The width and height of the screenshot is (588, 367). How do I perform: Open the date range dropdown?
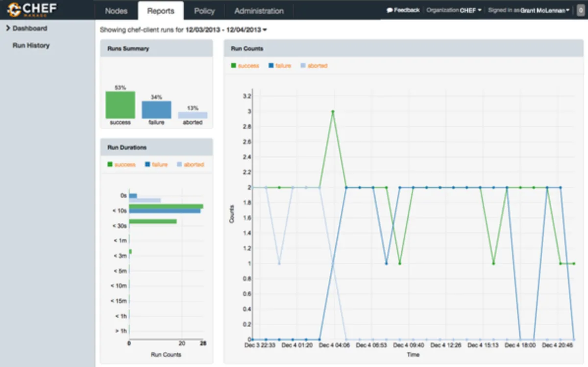pos(265,30)
